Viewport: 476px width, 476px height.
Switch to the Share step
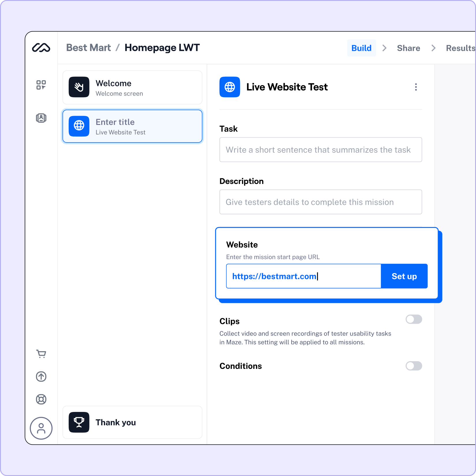tap(408, 48)
